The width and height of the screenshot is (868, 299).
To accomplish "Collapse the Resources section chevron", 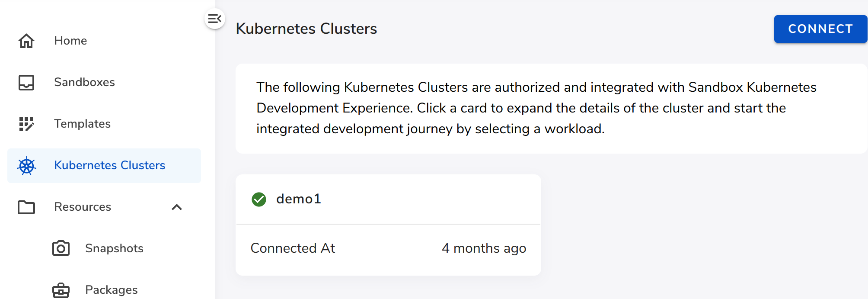I will point(177,207).
